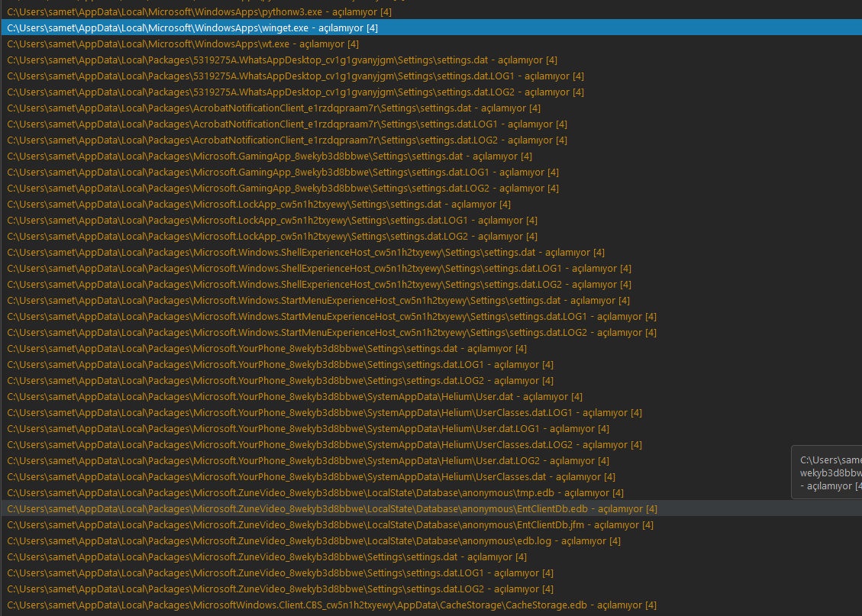Viewport: 862px width, 616px height.
Task: Select WhatsAppDesktop settings.dat.LOG2 row
Action: pyautogui.click(x=431, y=92)
